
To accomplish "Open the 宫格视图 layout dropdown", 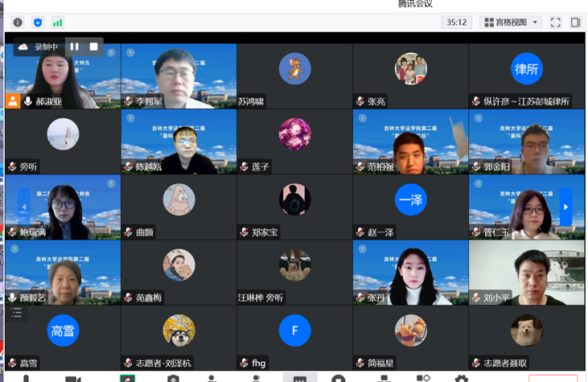I will (511, 23).
